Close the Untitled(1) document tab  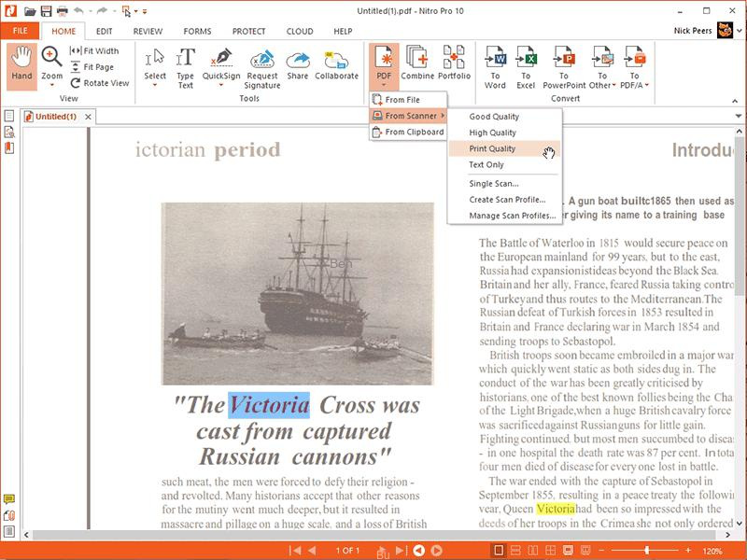click(x=88, y=117)
